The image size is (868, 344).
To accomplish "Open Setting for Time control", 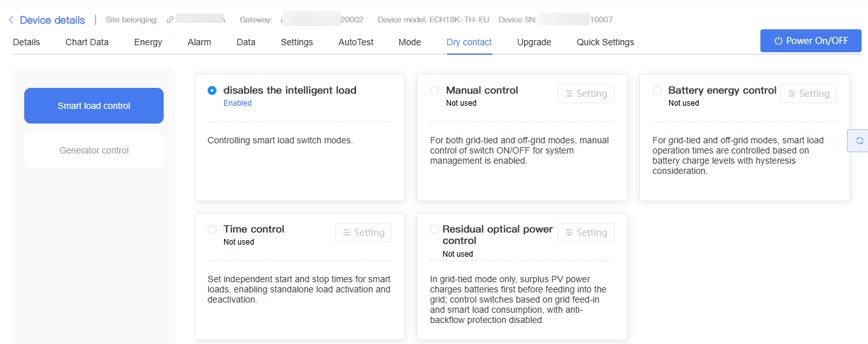I will pyautogui.click(x=363, y=233).
